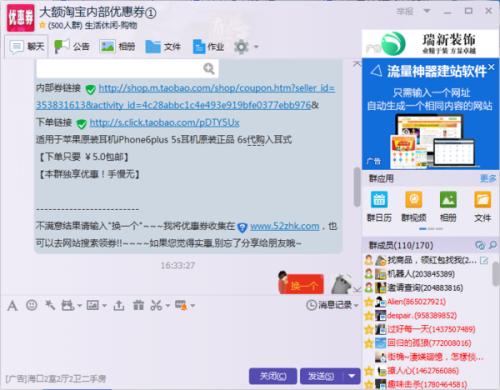Search group members magnifier icon
The width and height of the screenshot is (500, 390).
pos(493,245)
